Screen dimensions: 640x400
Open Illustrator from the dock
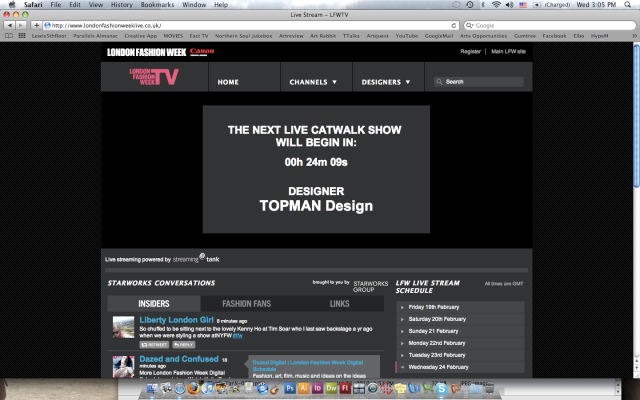click(x=303, y=387)
